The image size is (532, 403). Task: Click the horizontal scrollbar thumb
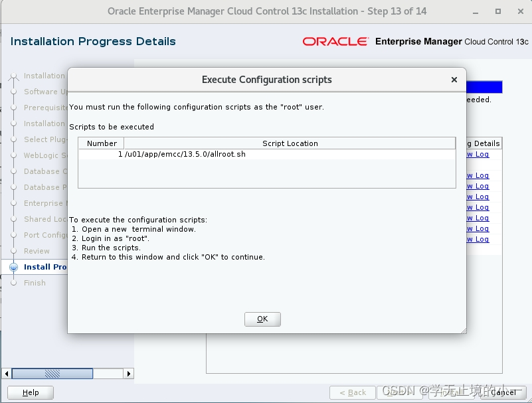[53, 374]
